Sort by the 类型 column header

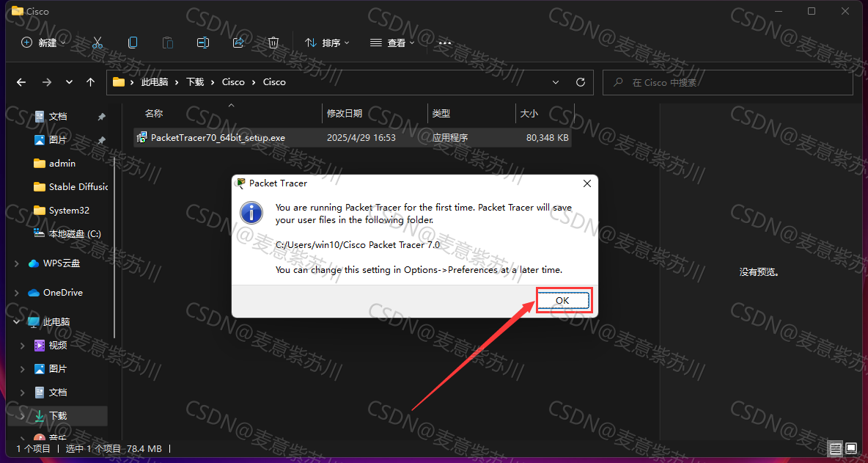pos(441,114)
